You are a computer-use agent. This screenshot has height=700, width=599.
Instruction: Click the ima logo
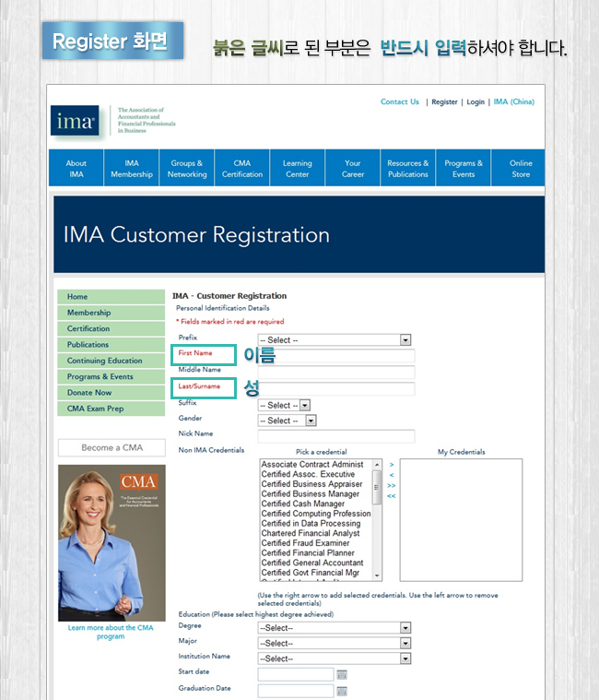(75, 121)
